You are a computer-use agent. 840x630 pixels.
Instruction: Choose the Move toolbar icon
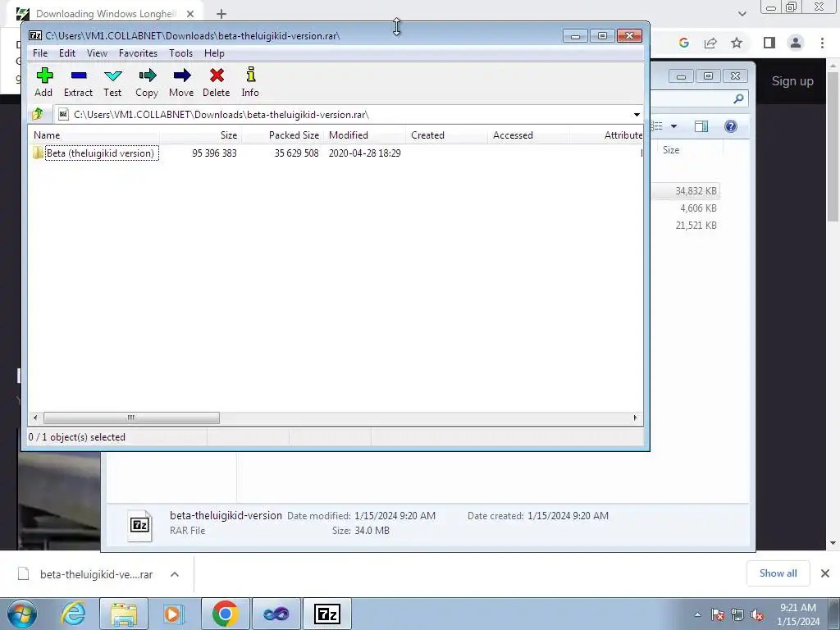click(181, 82)
